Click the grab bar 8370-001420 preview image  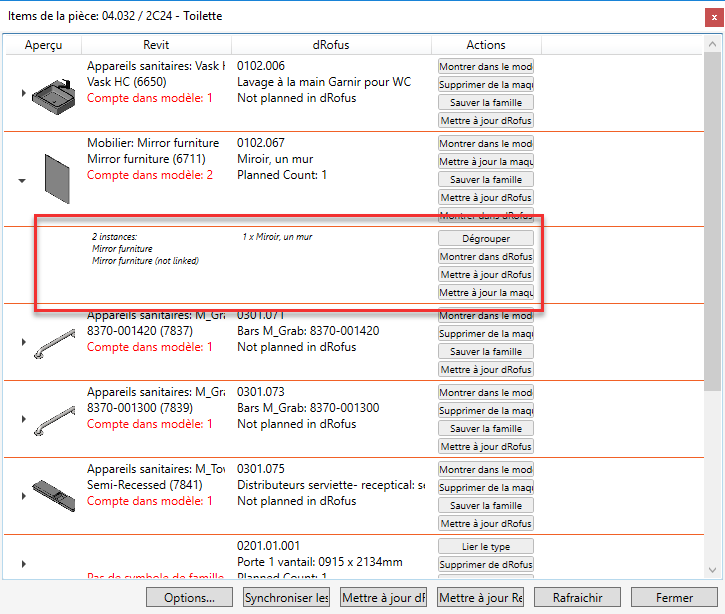[53, 343]
